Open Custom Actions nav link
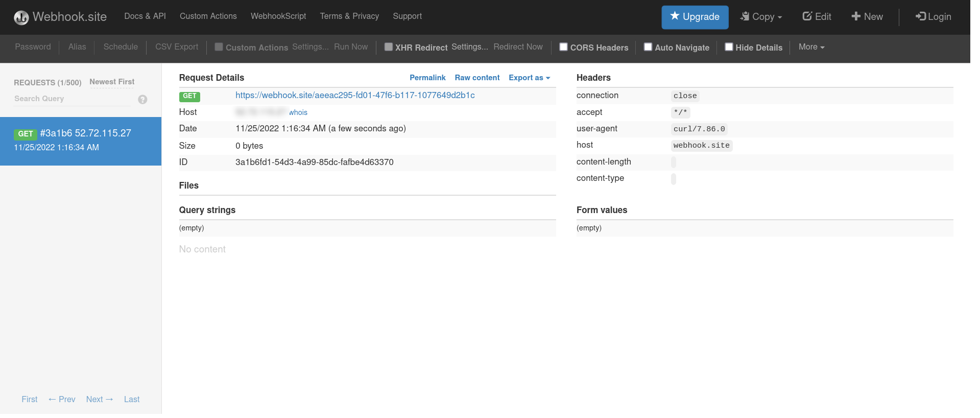980x418 pixels. click(208, 16)
